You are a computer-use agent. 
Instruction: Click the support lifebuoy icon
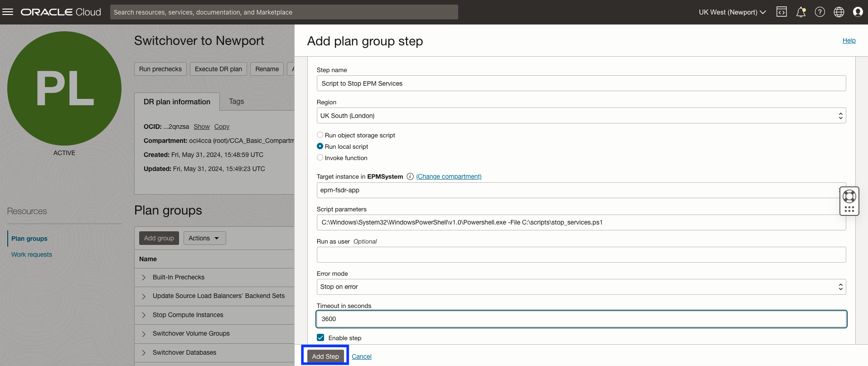pyautogui.click(x=849, y=196)
